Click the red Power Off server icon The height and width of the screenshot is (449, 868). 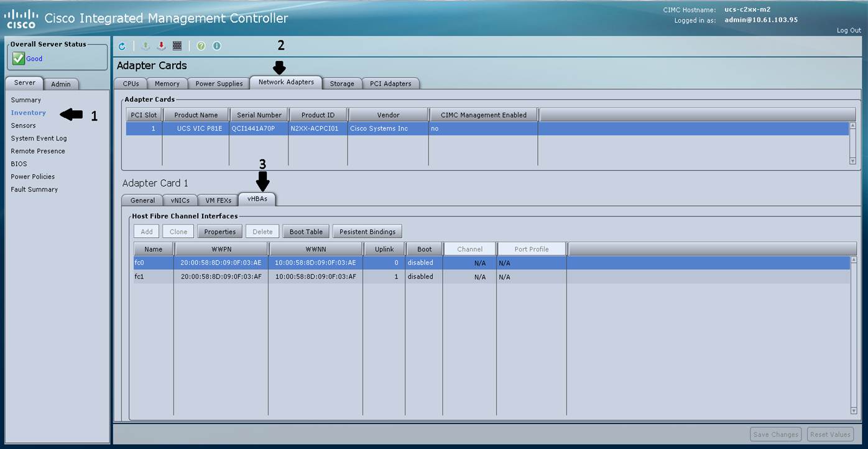click(161, 46)
